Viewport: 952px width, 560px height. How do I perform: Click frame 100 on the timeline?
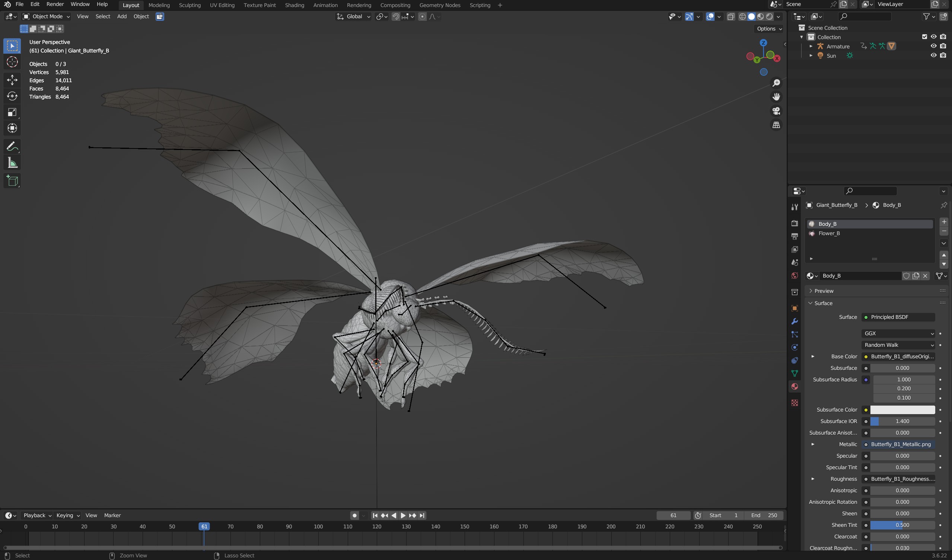318,527
